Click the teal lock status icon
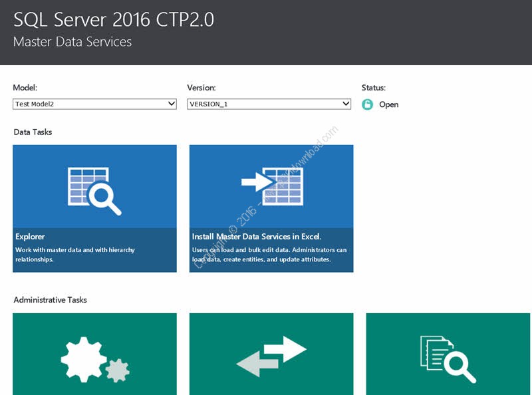The width and height of the screenshot is (532, 395). click(367, 104)
